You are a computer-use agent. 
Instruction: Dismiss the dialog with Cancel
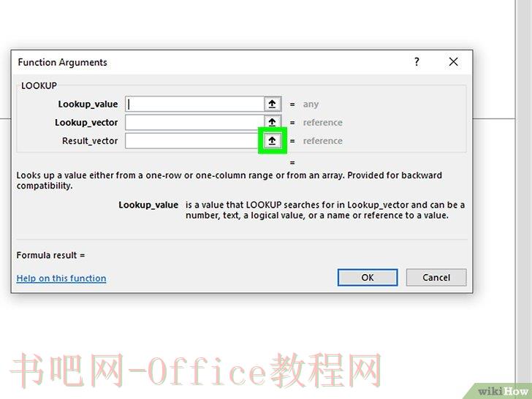(436, 278)
